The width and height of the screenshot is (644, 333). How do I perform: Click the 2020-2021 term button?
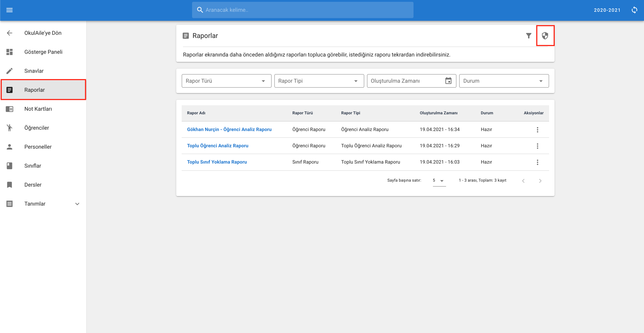coord(607,10)
